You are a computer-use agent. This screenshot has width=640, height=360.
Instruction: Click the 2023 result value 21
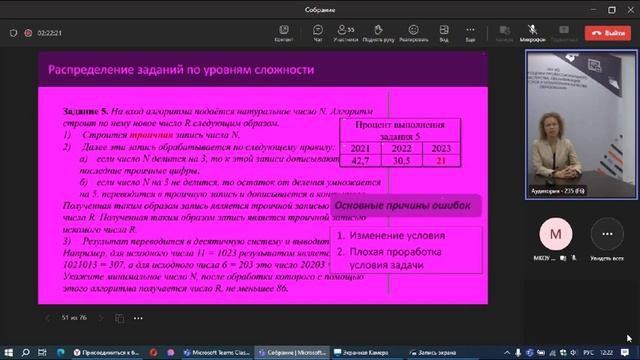pyautogui.click(x=441, y=161)
